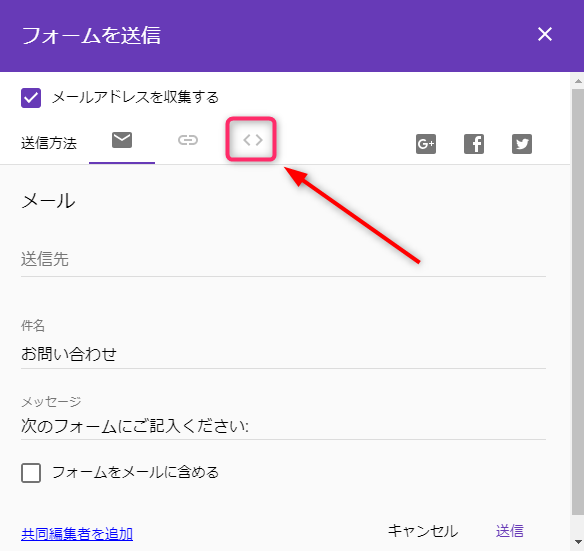
Task: Enable フォームをメールに含める checkbox
Action: 31,473
